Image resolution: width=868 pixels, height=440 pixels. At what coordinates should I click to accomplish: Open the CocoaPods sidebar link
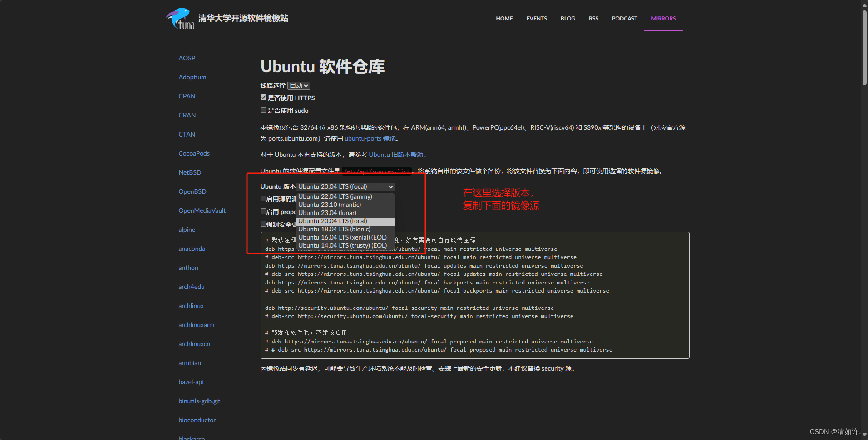(x=194, y=153)
